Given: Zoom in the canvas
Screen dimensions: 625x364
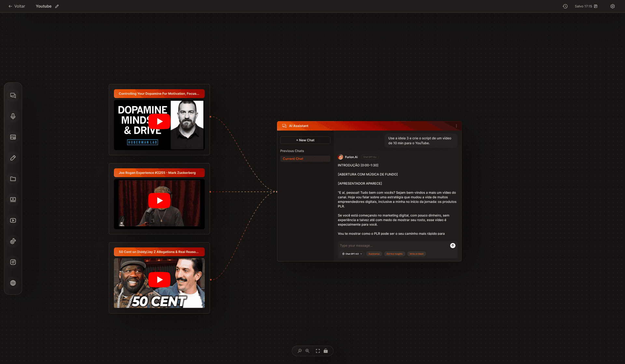Looking at the screenshot, I should click(x=307, y=351).
